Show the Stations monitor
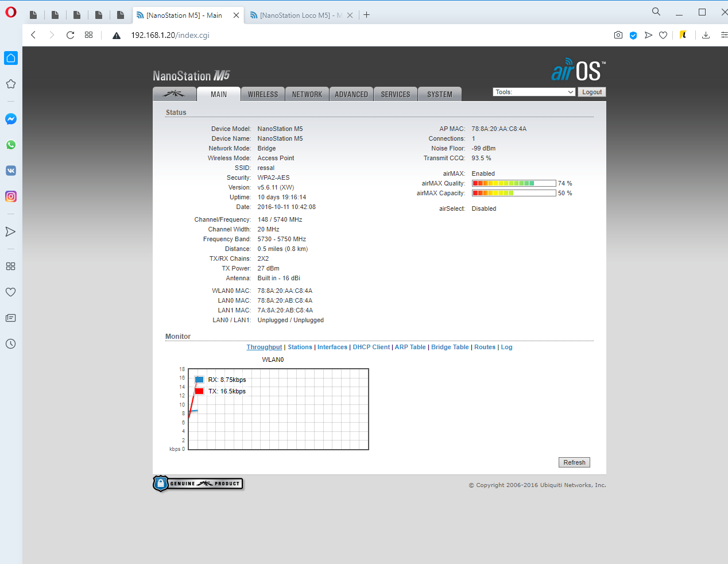728x564 pixels. (300, 347)
